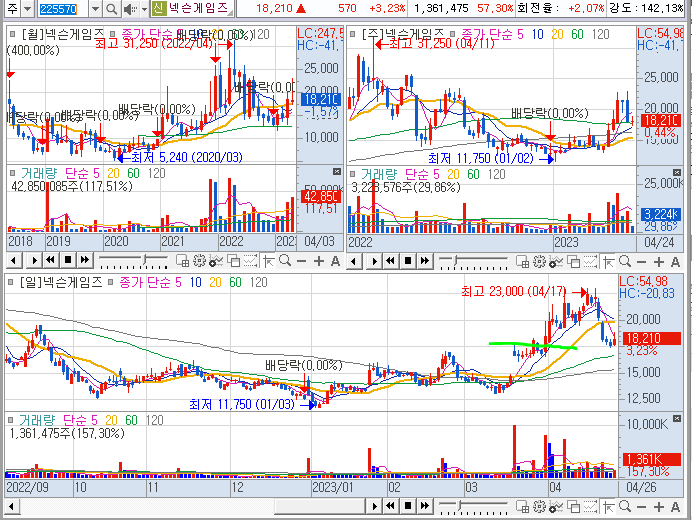Image resolution: width=692 pixels, height=520 pixels.
Task: Toggle monthly chart 종가 단순 moving average marker
Action: click(113, 34)
